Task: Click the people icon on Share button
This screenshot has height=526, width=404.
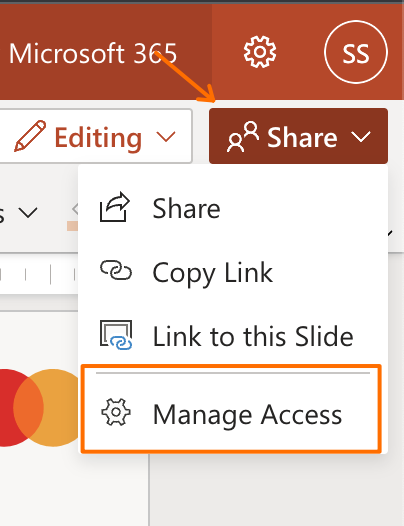Action: click(x=243, y=137)
